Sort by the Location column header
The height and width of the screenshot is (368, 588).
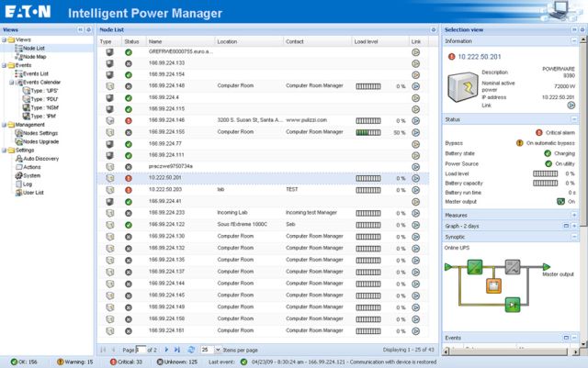point(230,41)
